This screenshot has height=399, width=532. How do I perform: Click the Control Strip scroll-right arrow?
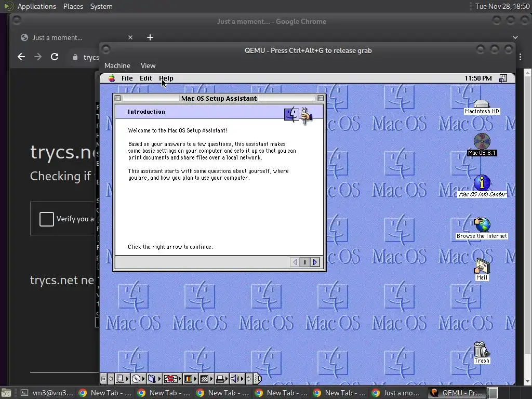click(x=249, y=379)
